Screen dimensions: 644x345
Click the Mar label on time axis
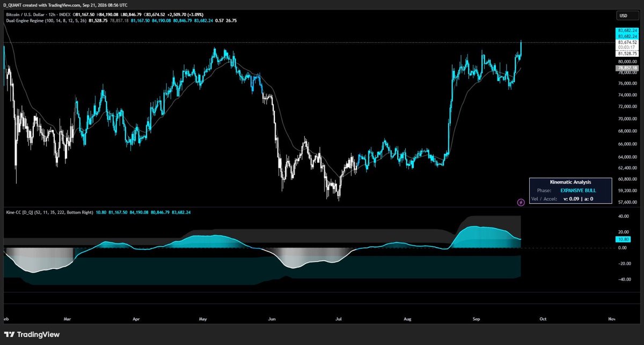(x=67, y=319)
